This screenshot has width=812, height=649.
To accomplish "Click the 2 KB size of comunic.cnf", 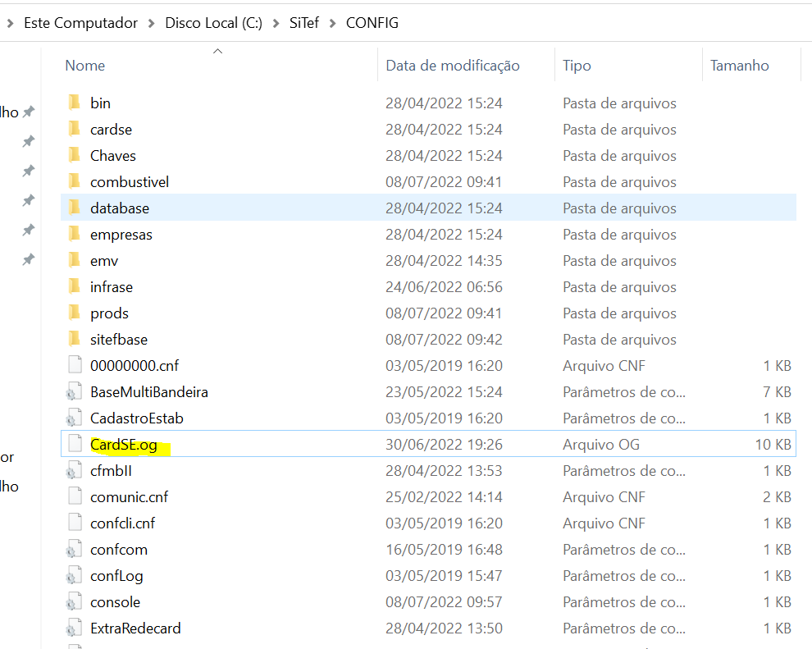I will [778, 496].
